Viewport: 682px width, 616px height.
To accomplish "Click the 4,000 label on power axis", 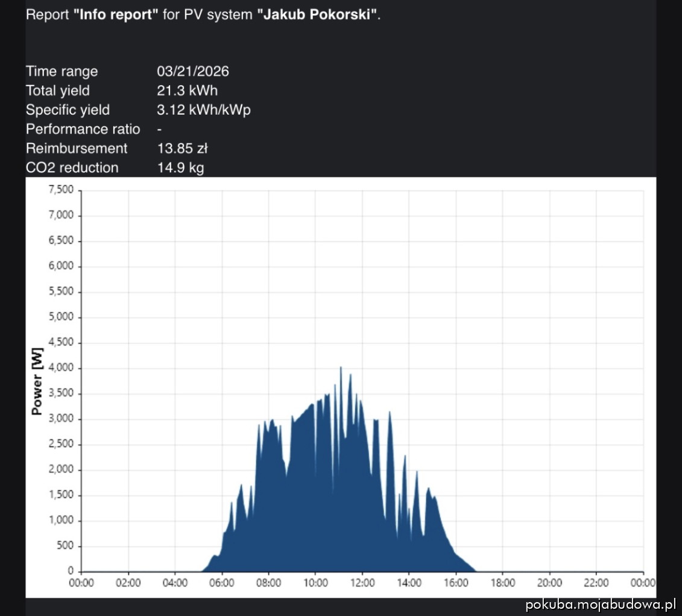I will pyautogui.click(x=60, y=368).
